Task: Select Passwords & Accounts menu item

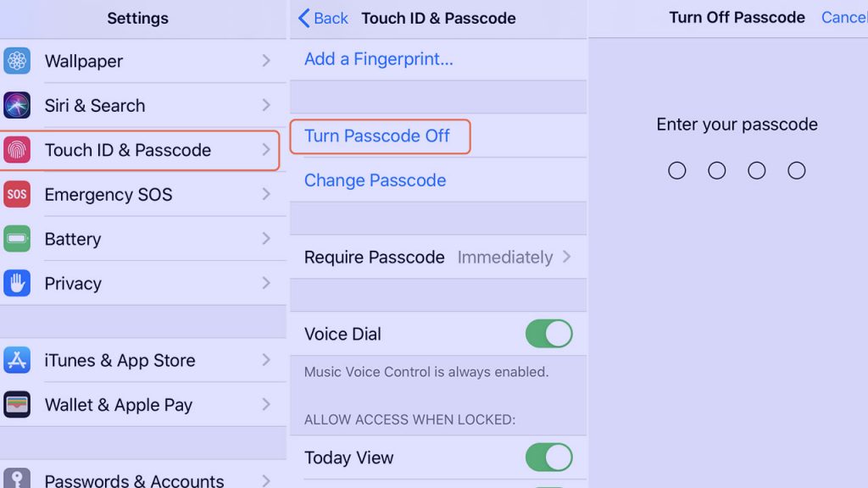Action: point(134,480)
